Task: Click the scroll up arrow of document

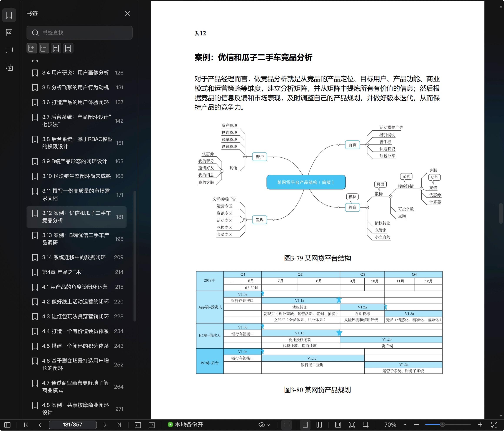Action: (x=501, y=7)
